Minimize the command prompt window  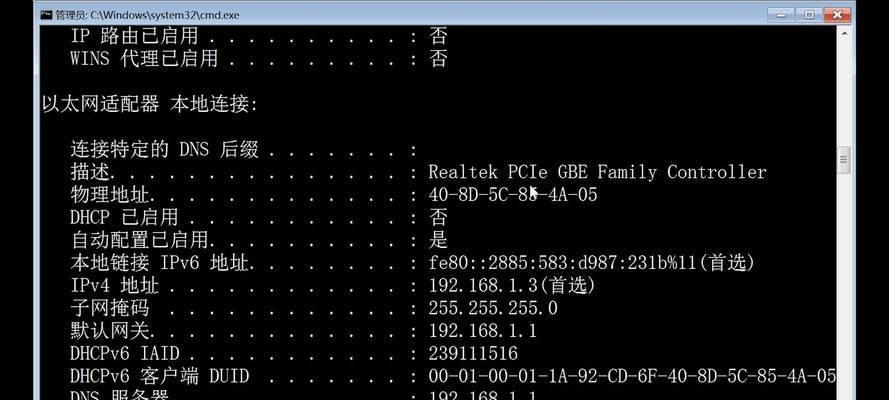782,15
